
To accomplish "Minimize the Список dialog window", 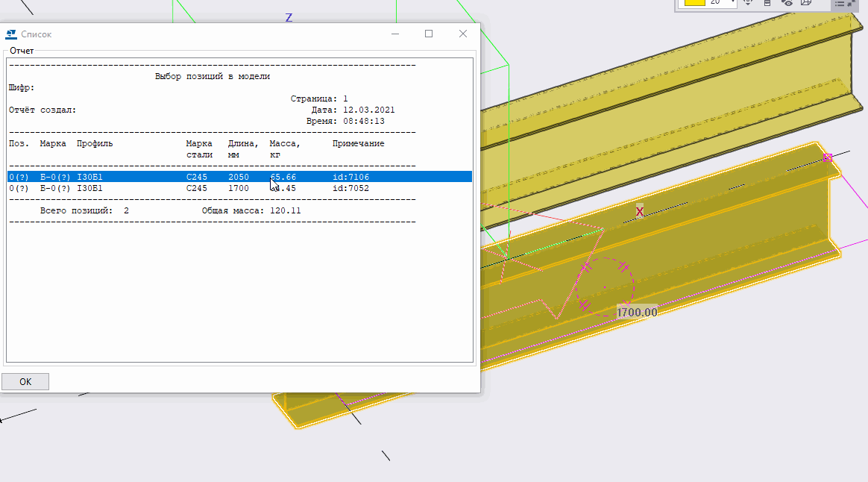I will point(394,34).
